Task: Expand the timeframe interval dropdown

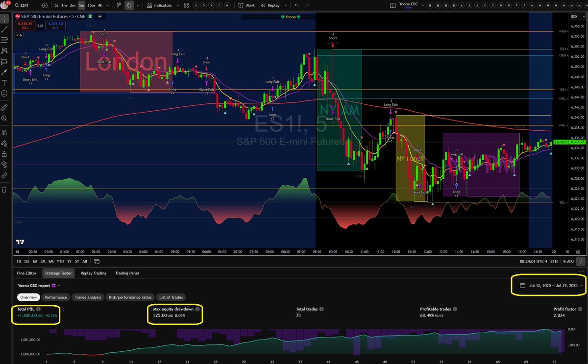Action: click(107, 5)
